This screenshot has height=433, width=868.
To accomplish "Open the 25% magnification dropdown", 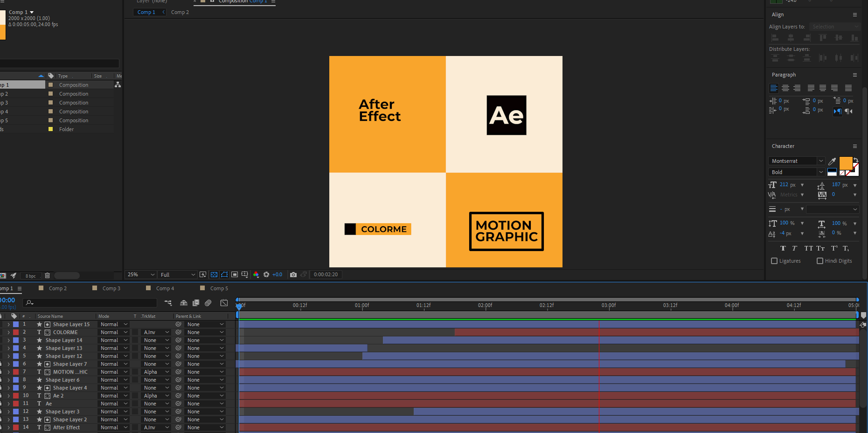I will (x=141, y=275).
